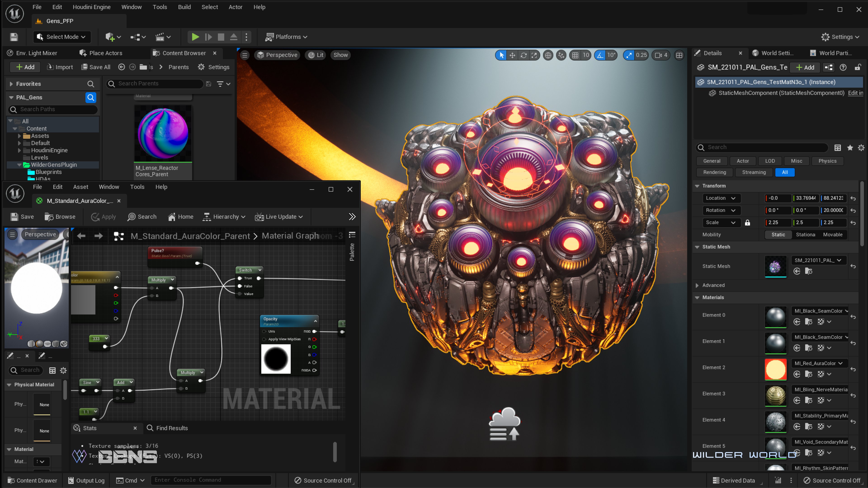Open the Houdini Engine menu
Image resolution: width=868 pixels, height=488 pixels.
pos(91,7)
